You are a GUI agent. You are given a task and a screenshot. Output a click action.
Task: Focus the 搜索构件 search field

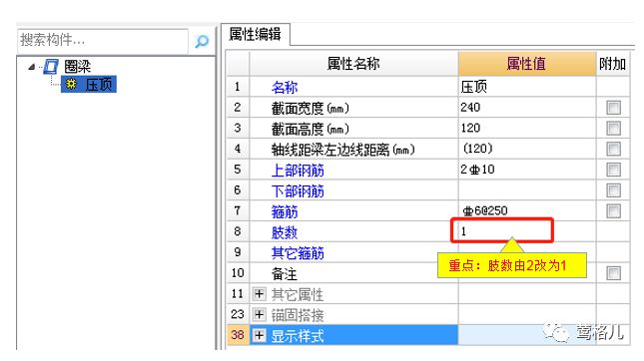pyautogui.click(x=103, y=41)
